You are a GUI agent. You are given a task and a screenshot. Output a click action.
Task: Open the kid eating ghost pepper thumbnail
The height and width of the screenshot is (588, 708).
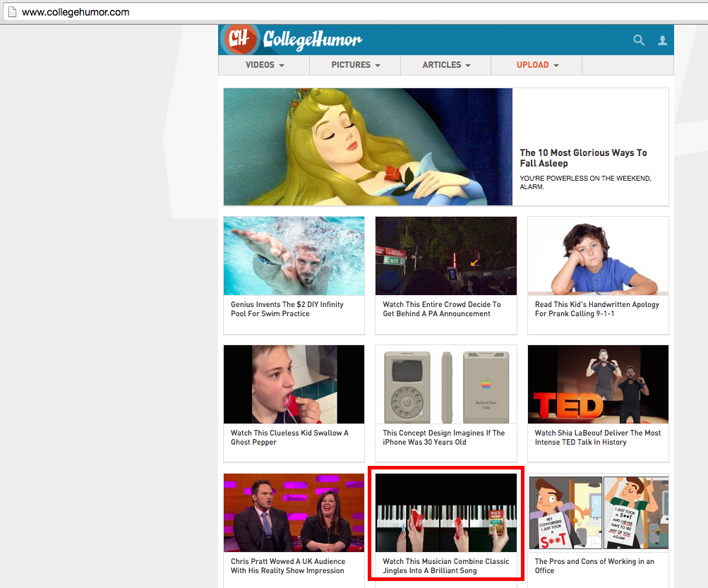tap(294, 384)
